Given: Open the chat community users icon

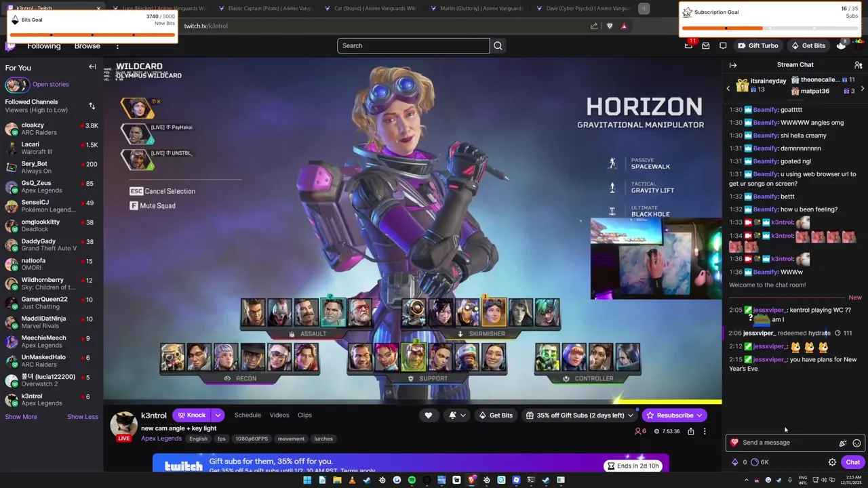Looking at the screenshot, I should 858,65.
